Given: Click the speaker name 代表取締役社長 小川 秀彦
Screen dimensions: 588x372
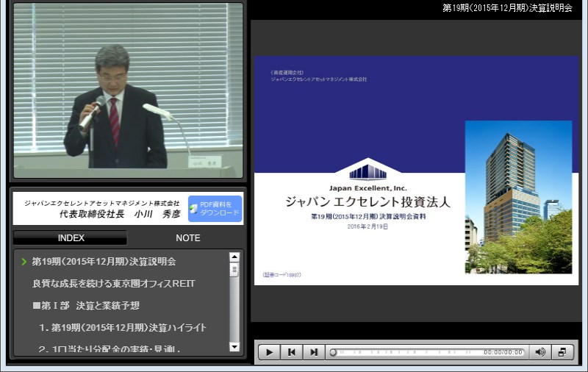Looking at the screenshot, I should click(x=120, y=214).
